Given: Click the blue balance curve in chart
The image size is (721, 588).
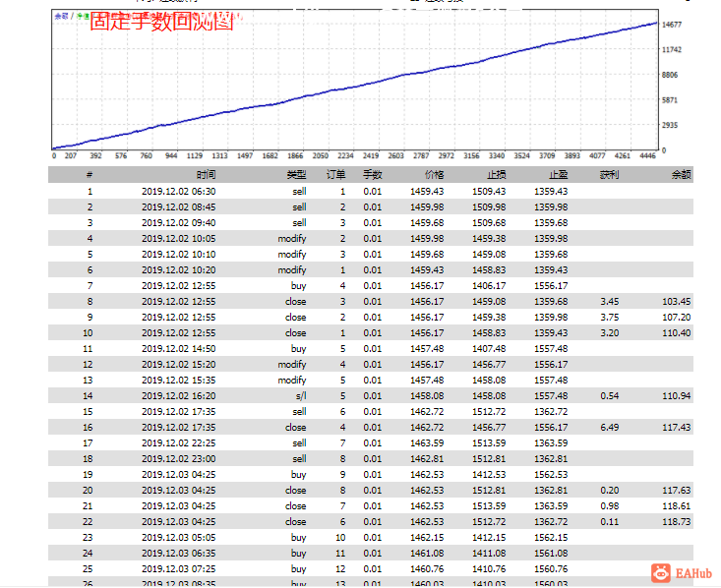Looking at the screenshot, I should coord(354,87).
